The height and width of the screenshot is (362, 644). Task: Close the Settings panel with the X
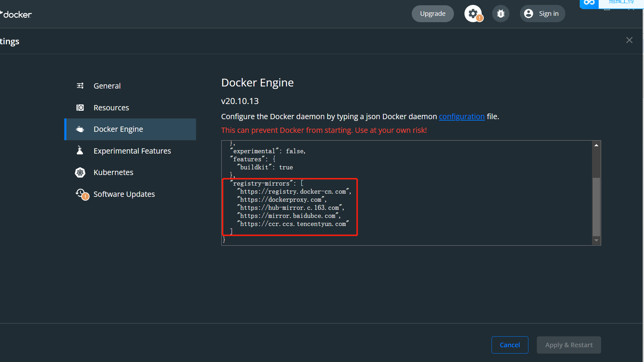click(x=629, y=40)
